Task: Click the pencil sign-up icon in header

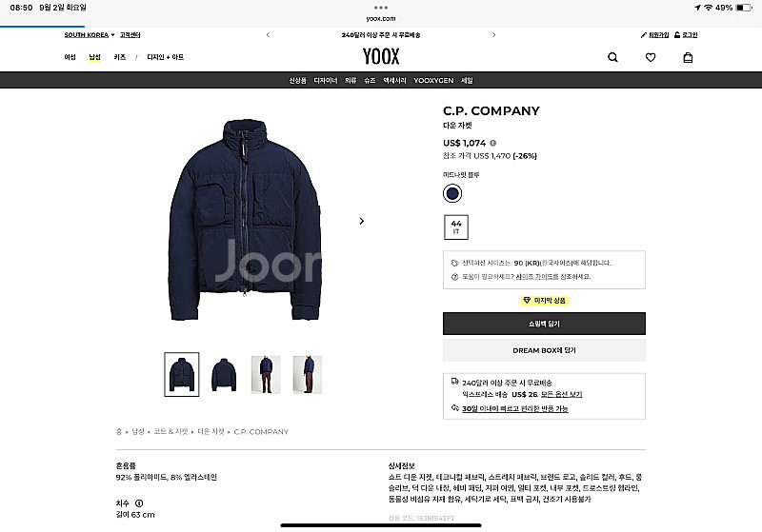Action: [644, 35]
